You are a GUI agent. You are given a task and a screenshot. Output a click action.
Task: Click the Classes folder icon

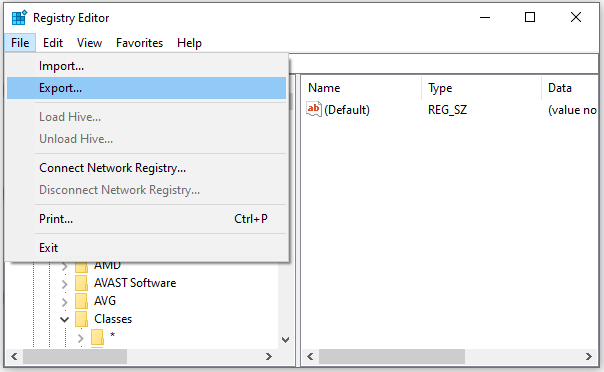pyautogui.click(x=81, y=319)
